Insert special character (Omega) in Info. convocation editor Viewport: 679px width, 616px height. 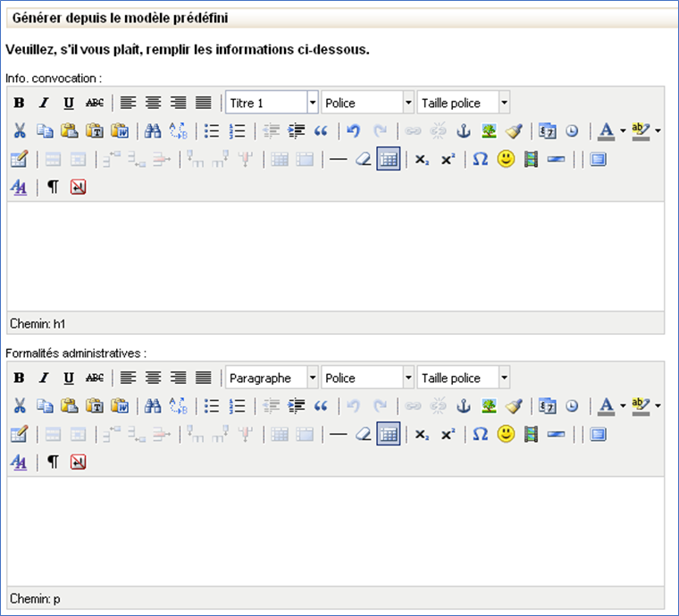[x=481, y=160]
